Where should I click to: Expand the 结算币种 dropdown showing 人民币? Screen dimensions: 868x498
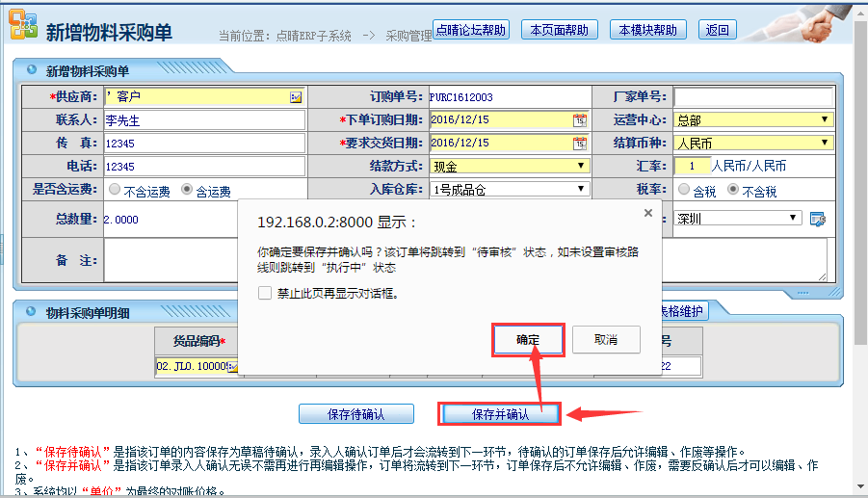[825, 143]
